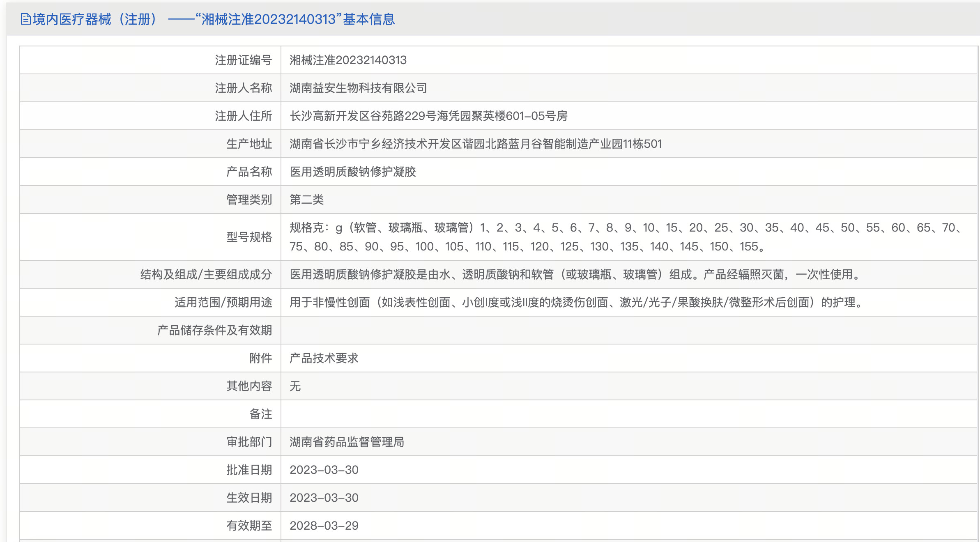Click the approving department 湖南省药品监督管理局
Viewport: 980px width, 542px height.
(347, 442)
